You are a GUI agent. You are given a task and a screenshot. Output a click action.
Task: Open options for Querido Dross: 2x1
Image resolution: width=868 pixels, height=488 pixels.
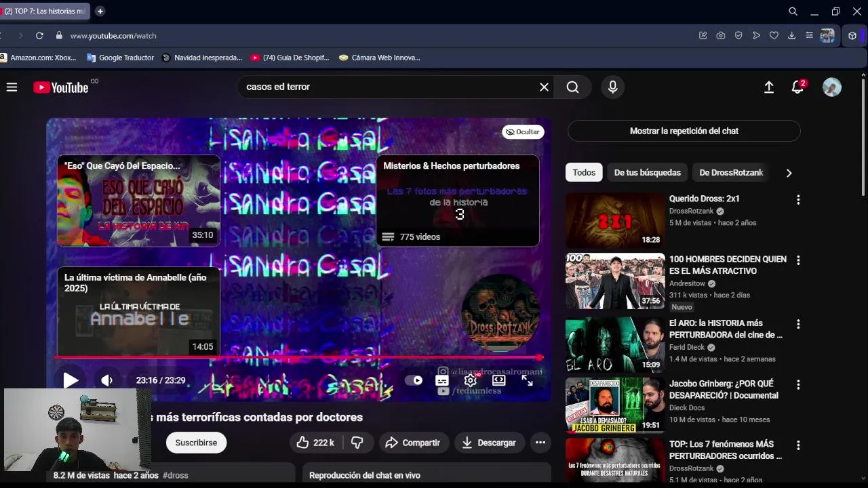tap(798, 200)
